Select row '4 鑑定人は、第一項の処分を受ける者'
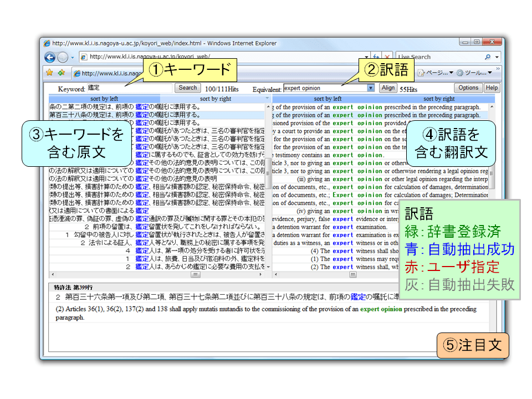Image resolution: width=532 pixels, height=399 pixels. (157, 250)
